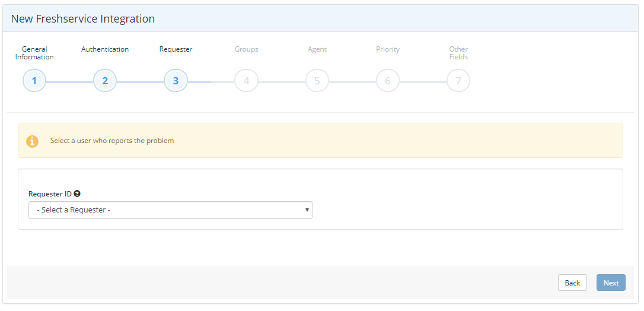Select the step 6 circle
644x311 pixels.
388,81
